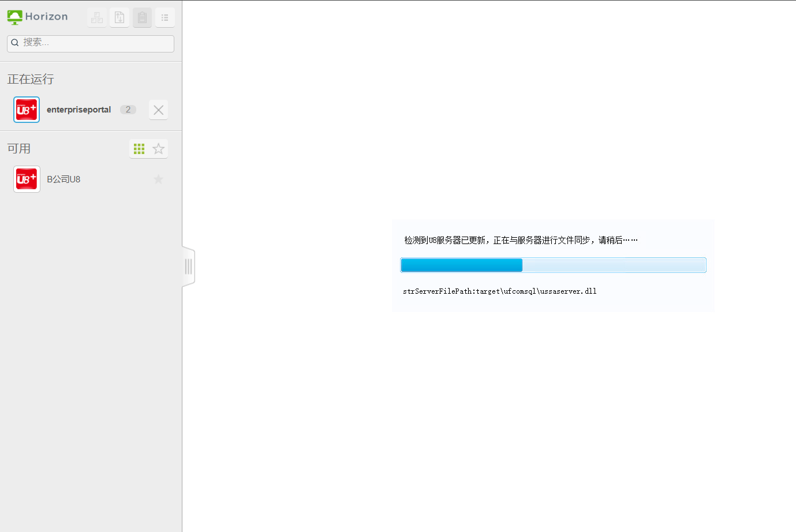Click the strServerFilePath status text

(499, 291)
